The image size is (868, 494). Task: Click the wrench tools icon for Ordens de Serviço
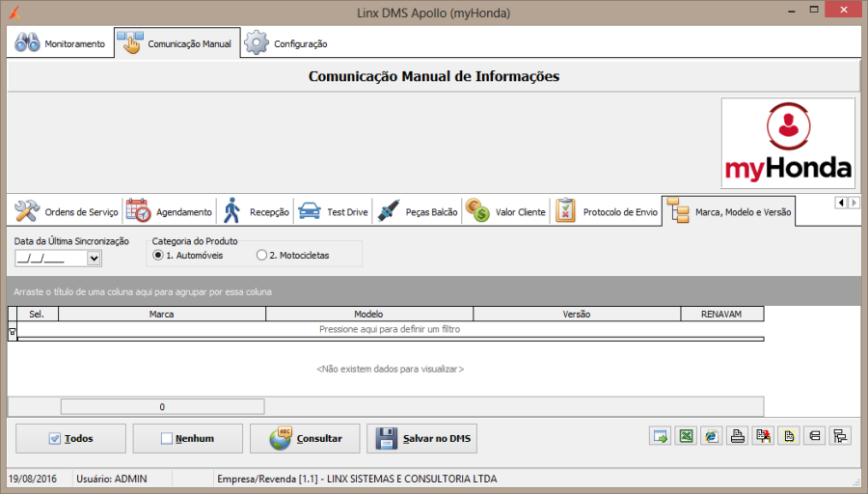coord(27,211)
